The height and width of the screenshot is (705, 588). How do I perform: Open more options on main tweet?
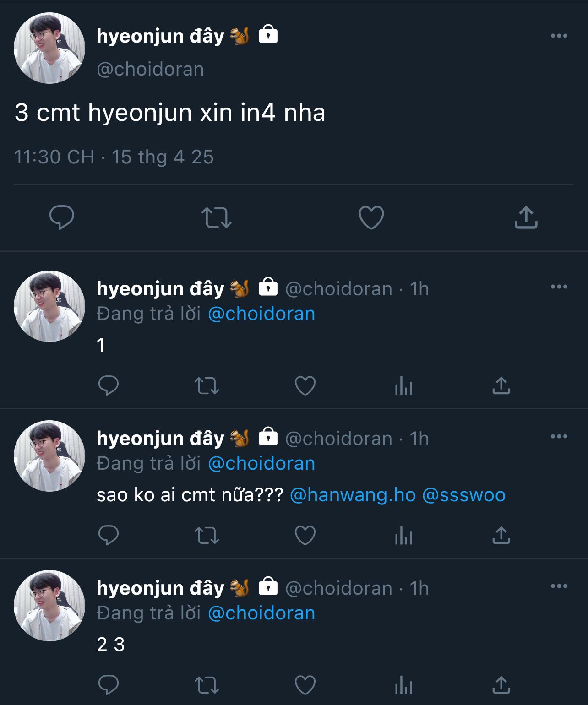pos(559,36)
